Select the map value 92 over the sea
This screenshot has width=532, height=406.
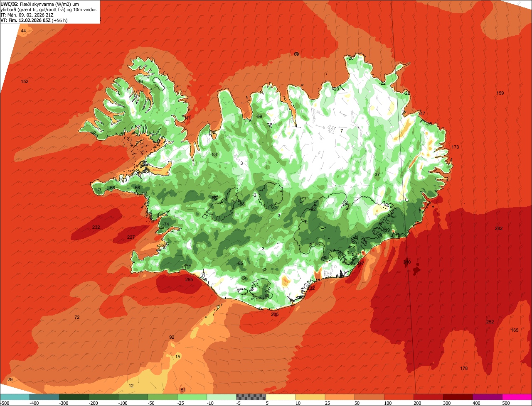[x=172, y=337]
